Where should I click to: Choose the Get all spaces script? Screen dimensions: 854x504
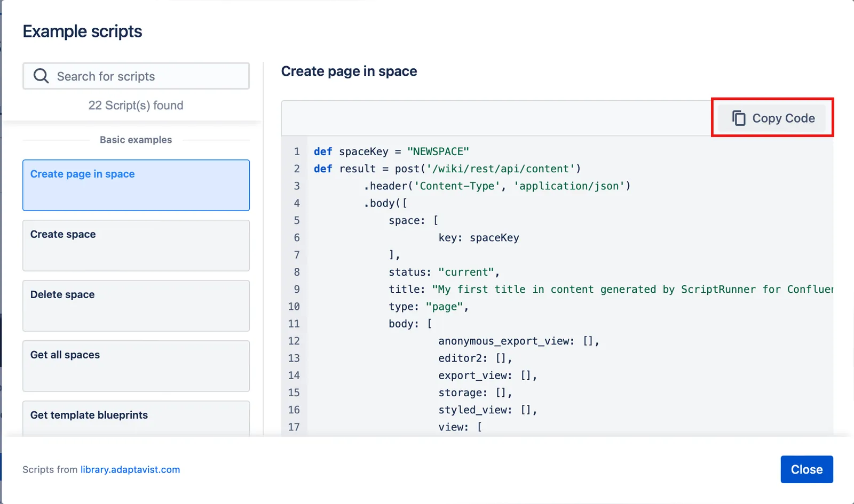pos(136,366)
